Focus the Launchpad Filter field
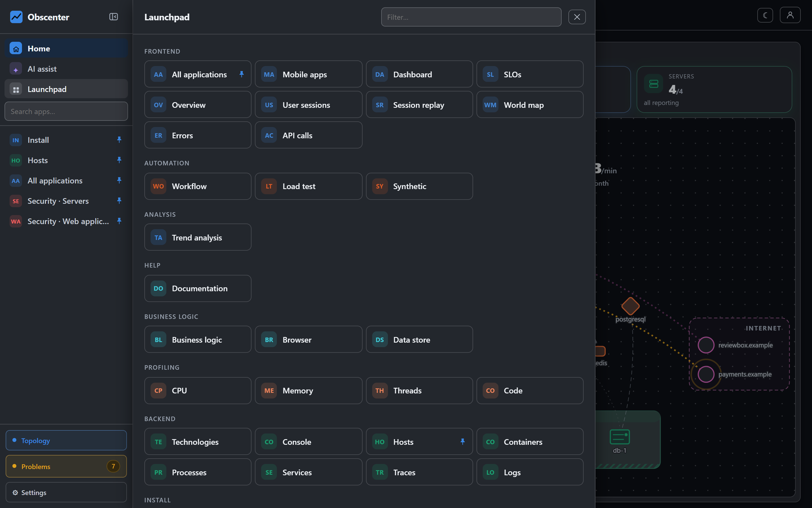The height and width of the screenshot is (508, 812). click(x=471, y=17)
